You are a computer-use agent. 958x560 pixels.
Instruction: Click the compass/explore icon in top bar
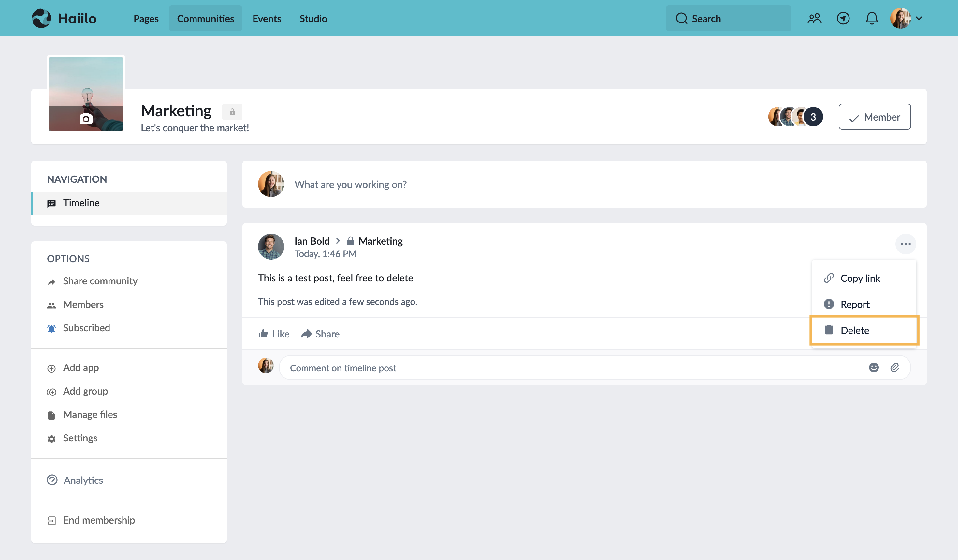(843, 18)
